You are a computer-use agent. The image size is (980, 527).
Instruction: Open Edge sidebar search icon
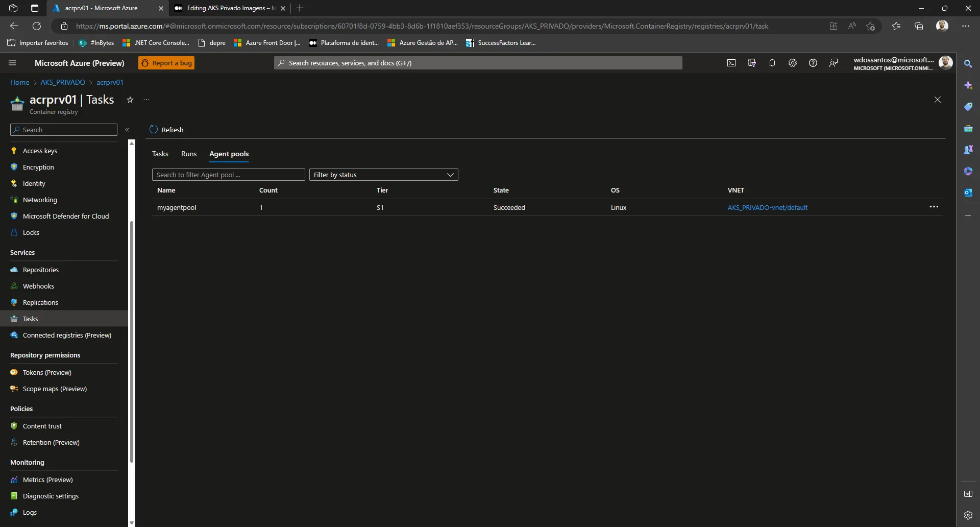pos(968,64)
